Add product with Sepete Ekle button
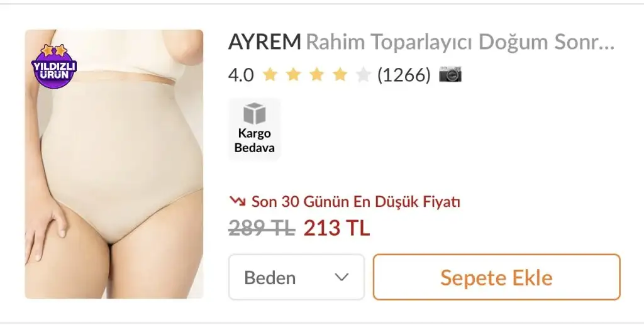Screen dimensions: 644x332 (497, 277)
